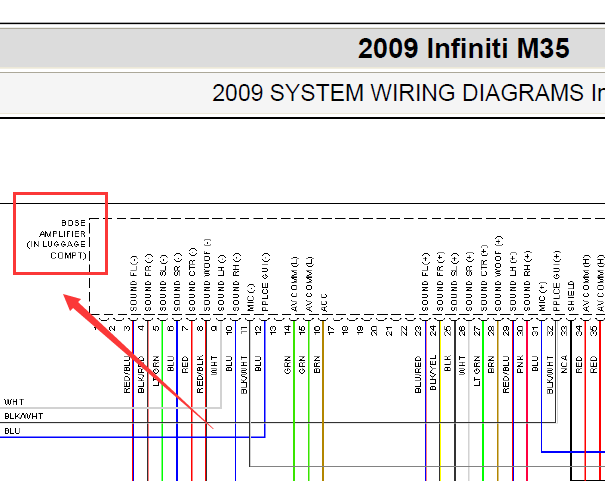This screenshot has height=481, width=605.
Task: Click connector pin number 31
Action: pyautogui.click(x=535, y=331)
